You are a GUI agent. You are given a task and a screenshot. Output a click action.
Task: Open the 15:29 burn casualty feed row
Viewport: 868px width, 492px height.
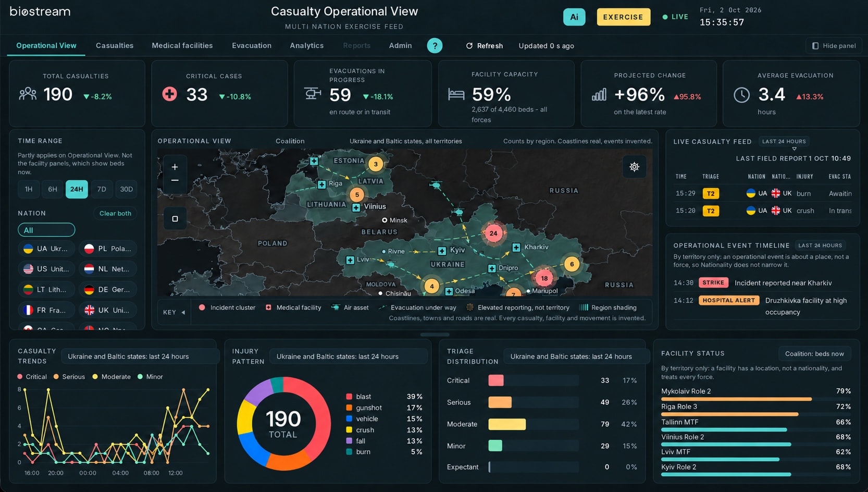764,193
